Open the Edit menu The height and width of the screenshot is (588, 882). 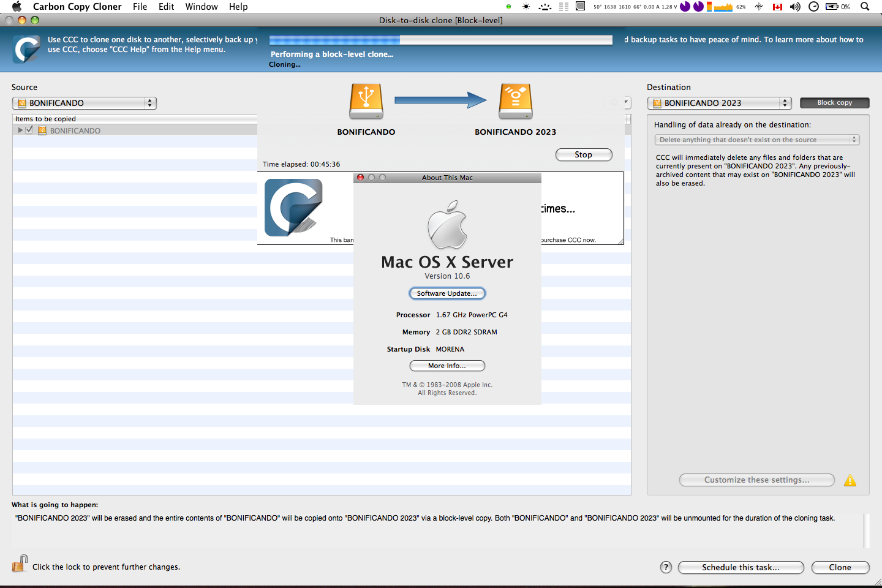166,7
